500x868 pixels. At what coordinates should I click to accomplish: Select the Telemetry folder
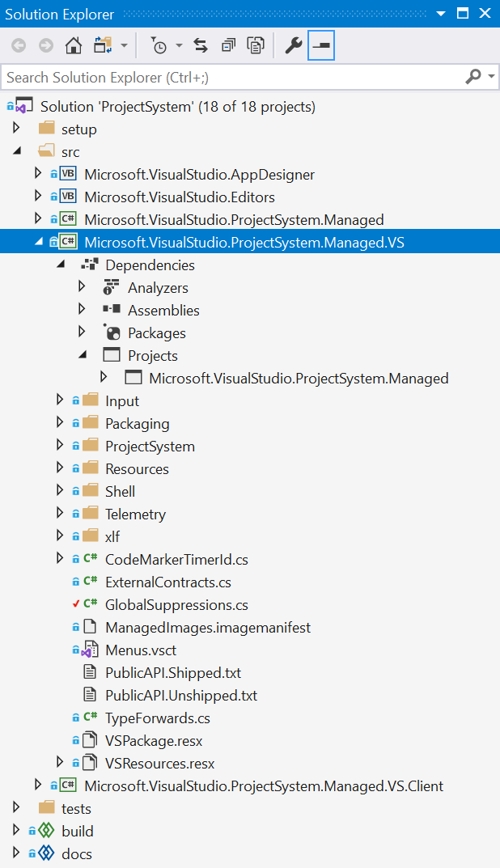[136, 514]
